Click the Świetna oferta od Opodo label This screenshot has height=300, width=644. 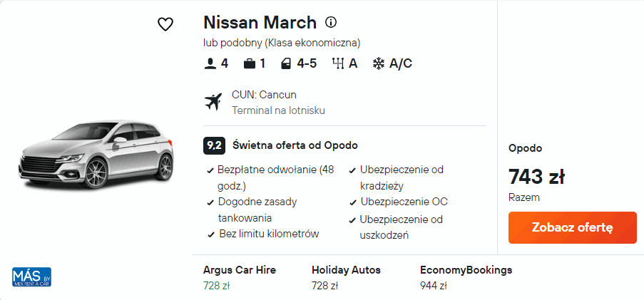click(295, 145)
